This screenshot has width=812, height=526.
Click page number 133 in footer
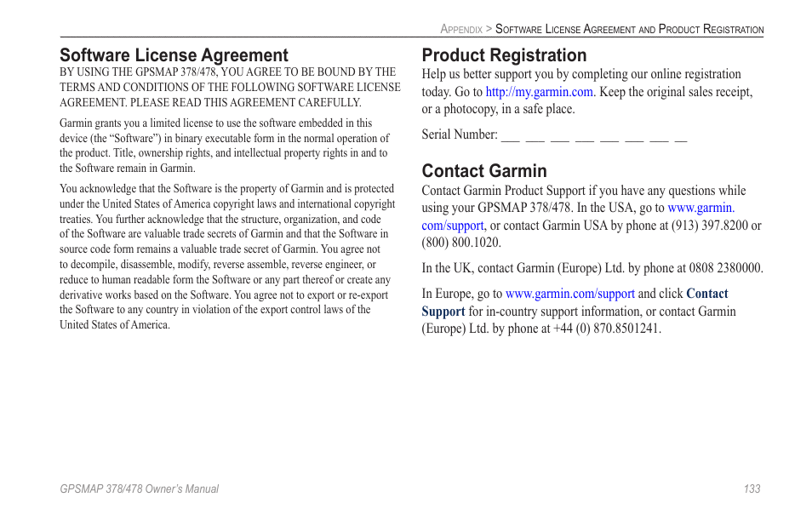pos(752,489)
